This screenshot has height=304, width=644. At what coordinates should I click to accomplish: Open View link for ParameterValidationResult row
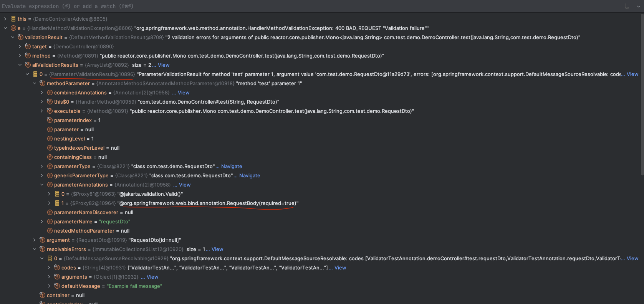(632, 74)
